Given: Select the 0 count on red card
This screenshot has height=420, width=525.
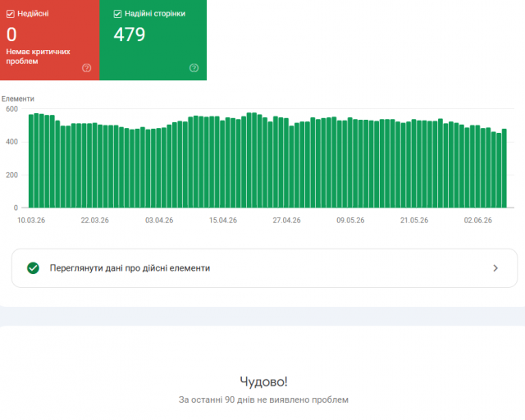Looking at the screenshot, I should (11, 34).
